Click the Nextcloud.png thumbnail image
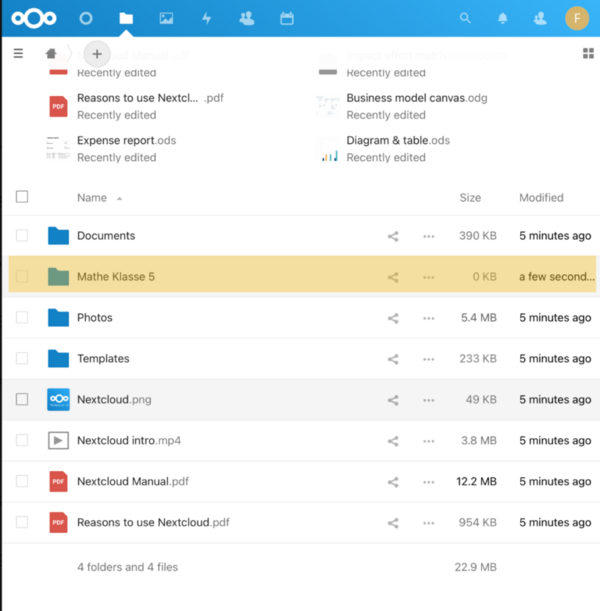The width and height of the screenshot is (600, 611). 58,399
